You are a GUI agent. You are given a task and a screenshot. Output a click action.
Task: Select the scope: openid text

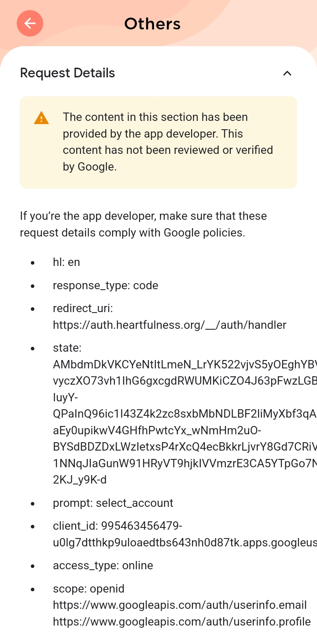click(88, 589)
